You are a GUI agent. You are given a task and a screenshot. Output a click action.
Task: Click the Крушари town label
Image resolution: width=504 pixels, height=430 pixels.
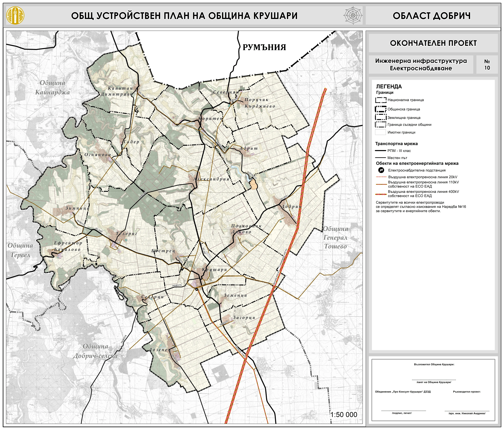click(x=215, y=270)
